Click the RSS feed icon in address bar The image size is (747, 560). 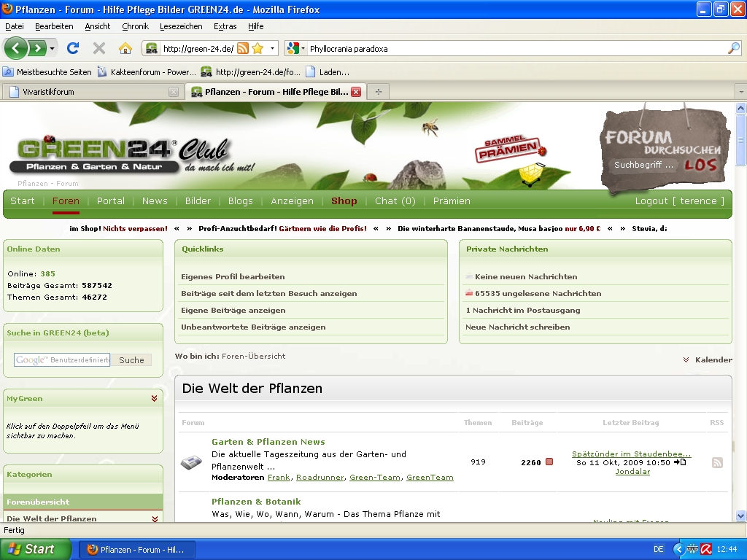tap(243, 49)
